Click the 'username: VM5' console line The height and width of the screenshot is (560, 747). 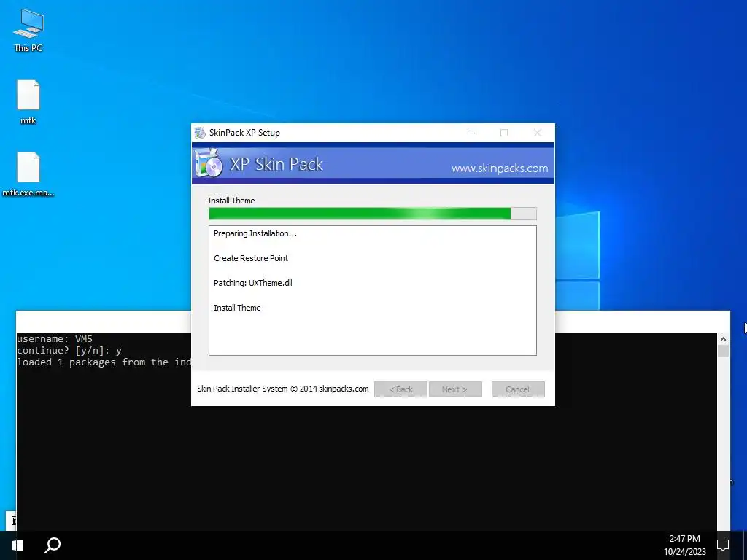(55, 338)
